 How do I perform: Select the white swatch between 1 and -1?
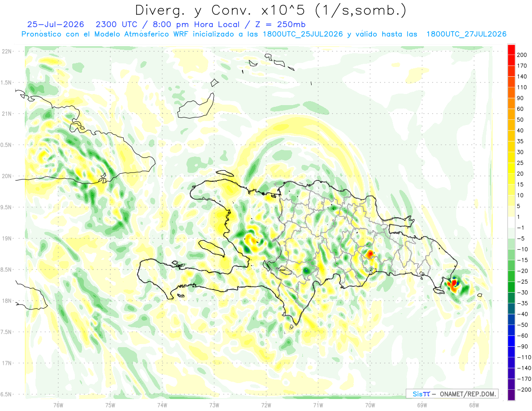(511, 222)
